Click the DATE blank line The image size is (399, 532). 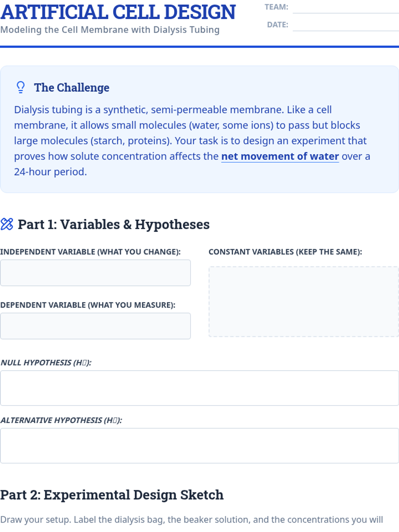(345, 26)
